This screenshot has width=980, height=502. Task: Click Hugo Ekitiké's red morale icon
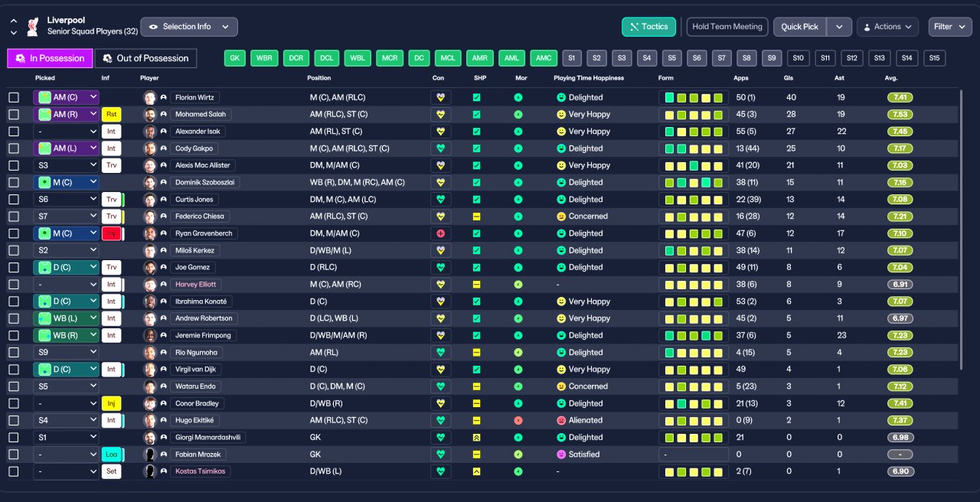click(518, 420)
